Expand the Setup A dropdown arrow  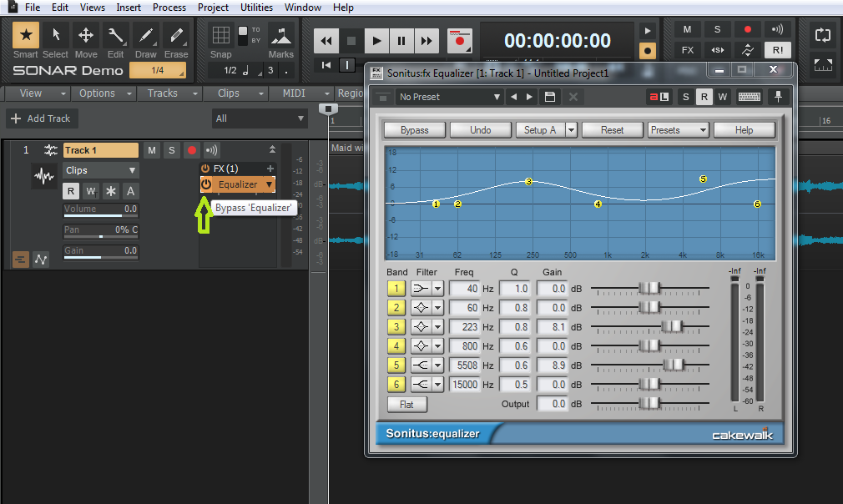pyautogui.click(x=570, y=129)
